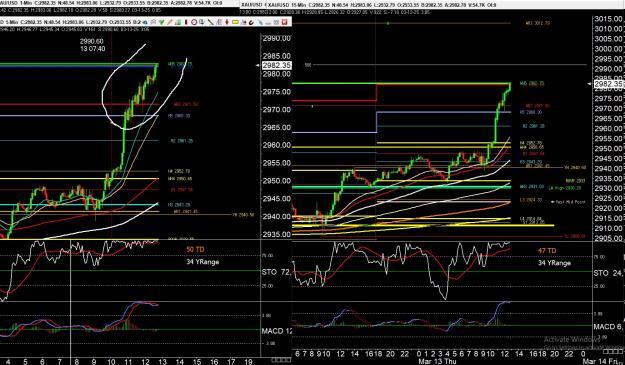Select the orange diagonal line drawing tool
Image resolution: width=625 pixels, height=365 pixels.
(x=169, y=22)
